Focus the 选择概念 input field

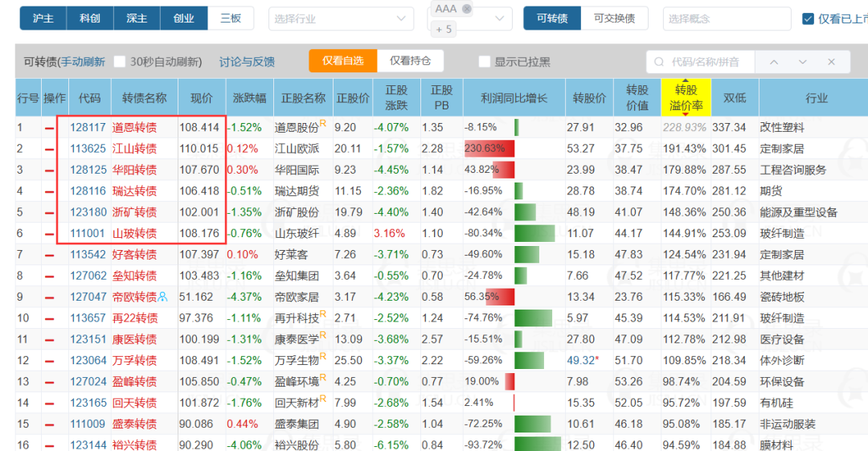point(727,18)
